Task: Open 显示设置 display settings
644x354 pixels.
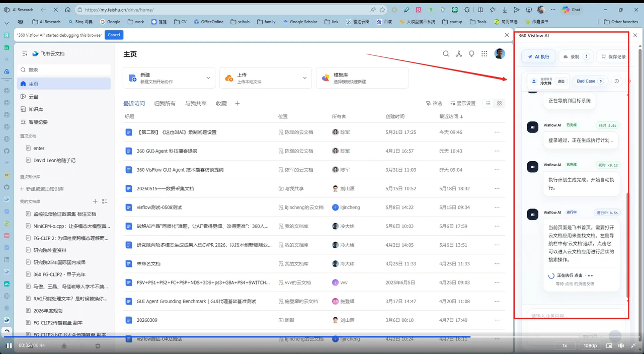Action: (463, 104)
